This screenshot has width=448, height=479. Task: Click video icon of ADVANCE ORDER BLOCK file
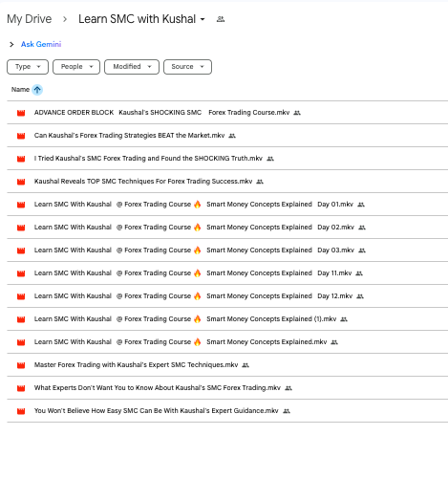point(21,113)
